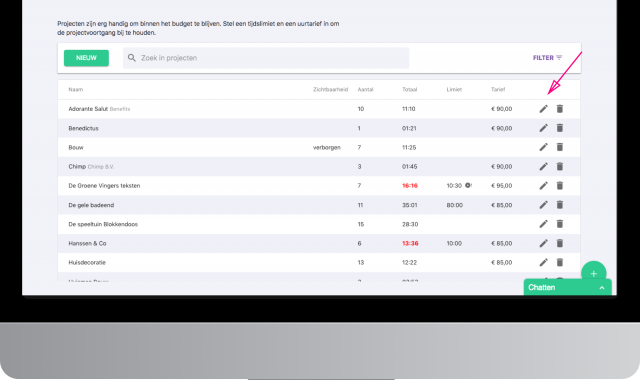Click the 12:22 total time
This screenshot has height=380, width=640.
tap(409, 262)
